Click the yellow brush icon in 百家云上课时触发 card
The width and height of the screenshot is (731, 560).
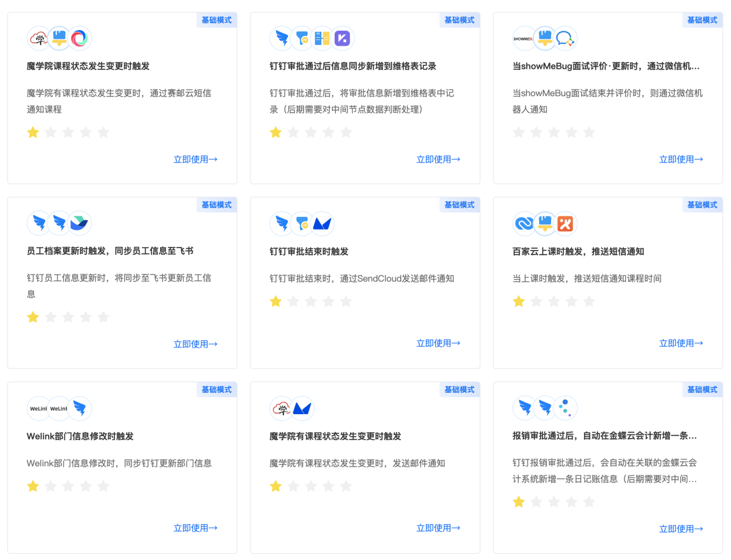coord(545,223)
